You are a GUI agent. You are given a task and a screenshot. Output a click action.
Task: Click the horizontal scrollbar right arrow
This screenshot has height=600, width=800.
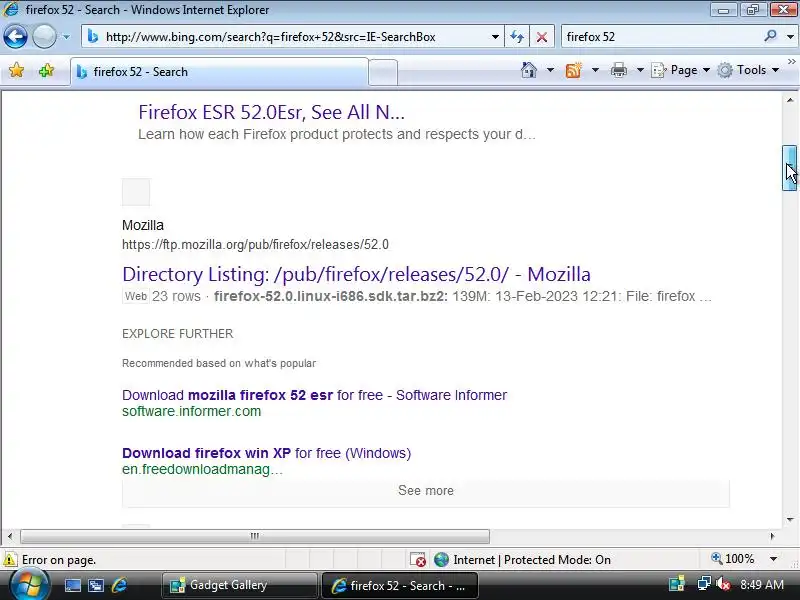[x=772, y=536]
